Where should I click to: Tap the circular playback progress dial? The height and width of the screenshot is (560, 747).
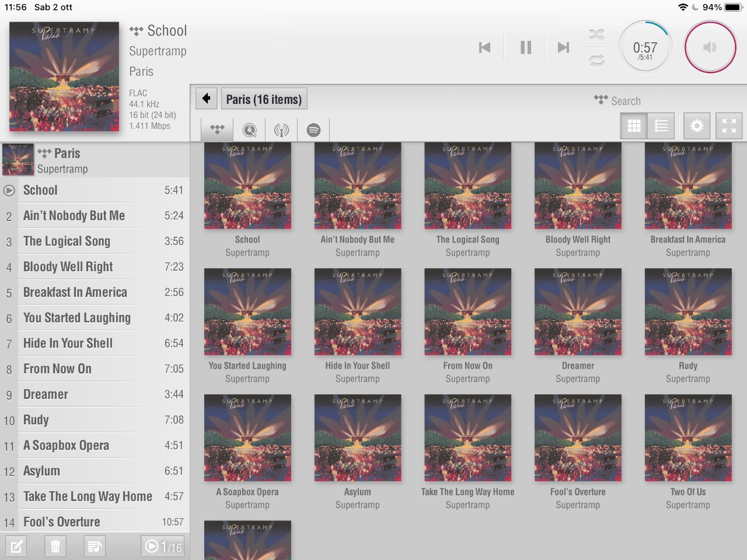(645, 47)
